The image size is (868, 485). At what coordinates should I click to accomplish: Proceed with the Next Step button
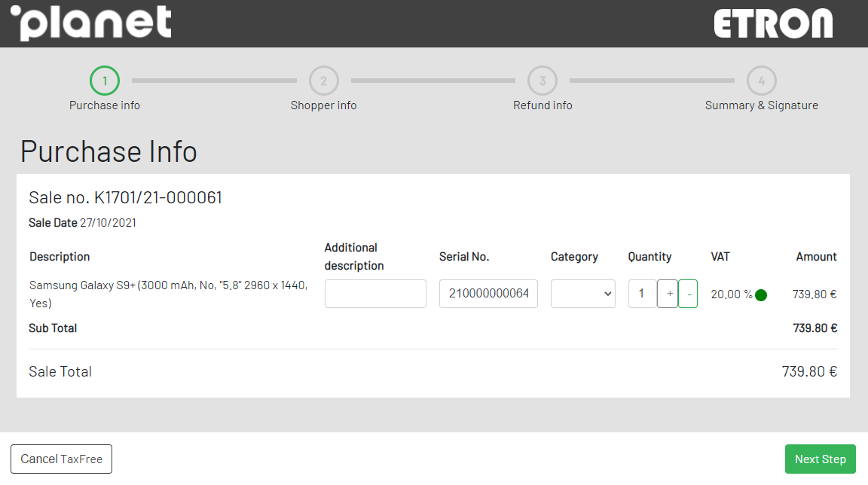[821, 459]
